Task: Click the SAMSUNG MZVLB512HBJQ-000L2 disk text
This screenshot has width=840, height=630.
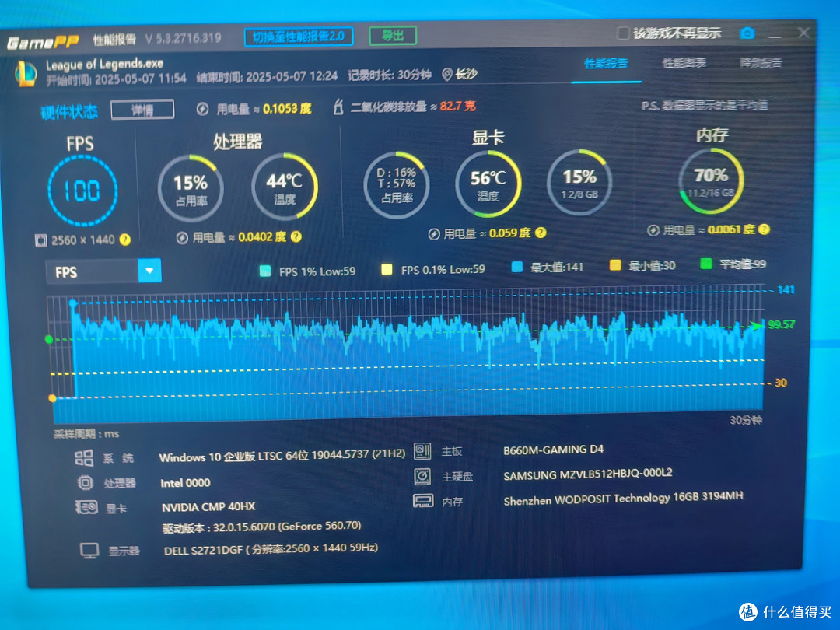Action: click(588, 474)
